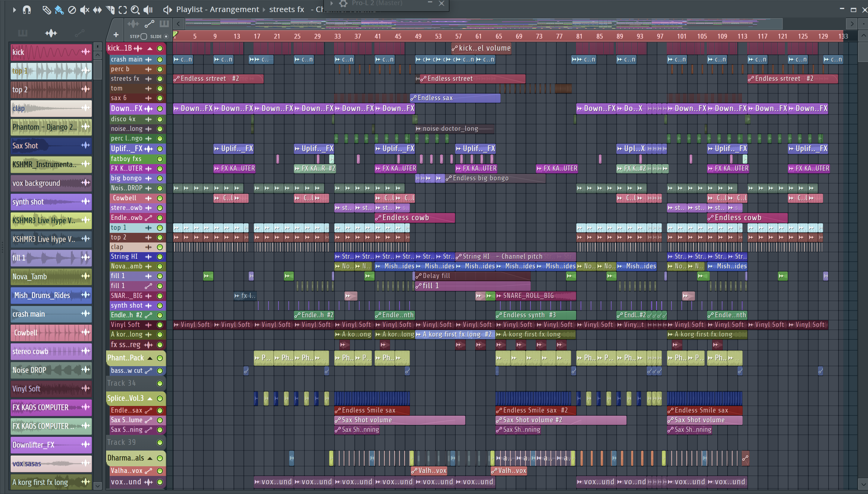Viewport: 868px width, 494px height.
Task: Select Downlifter_FX clip in picker
Action: 51,445
